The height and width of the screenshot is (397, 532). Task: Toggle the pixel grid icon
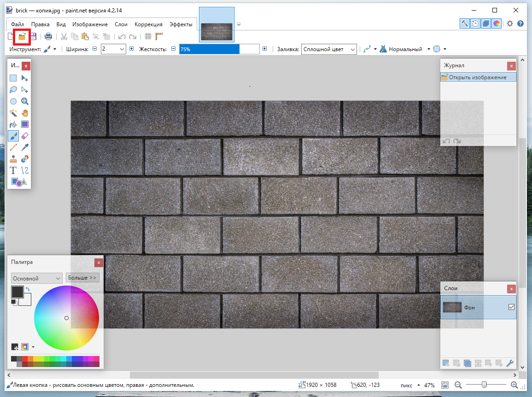click(148, 36)
